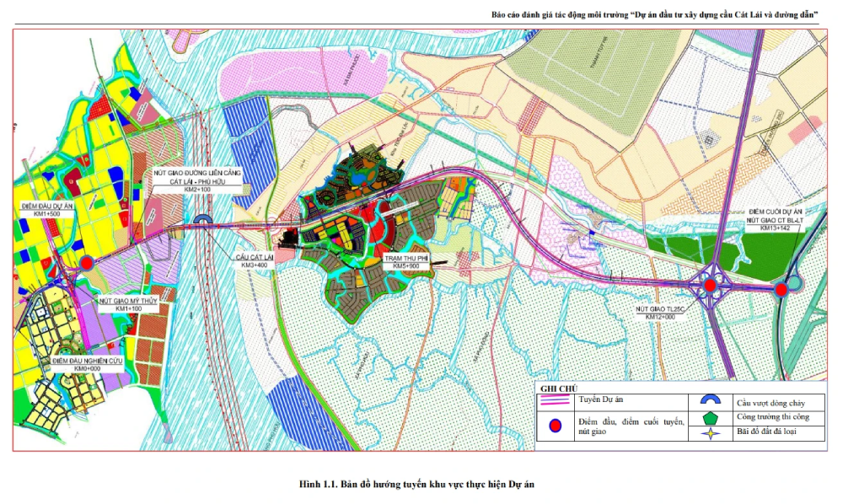Click the red circle icon in the legend
This screenshot has width=843, height=504.
(556, 426)
